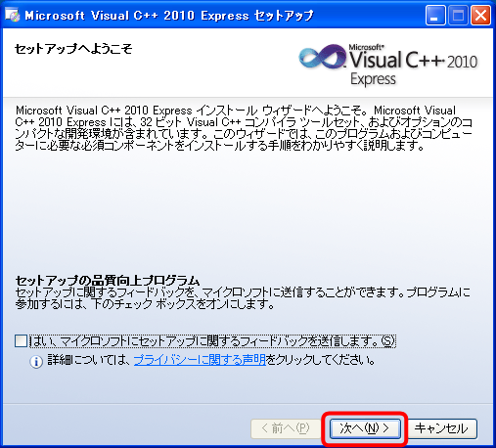Click the welcome wizard description paragraph
This screenshot has width=496, height=448.
click(244, 128)
